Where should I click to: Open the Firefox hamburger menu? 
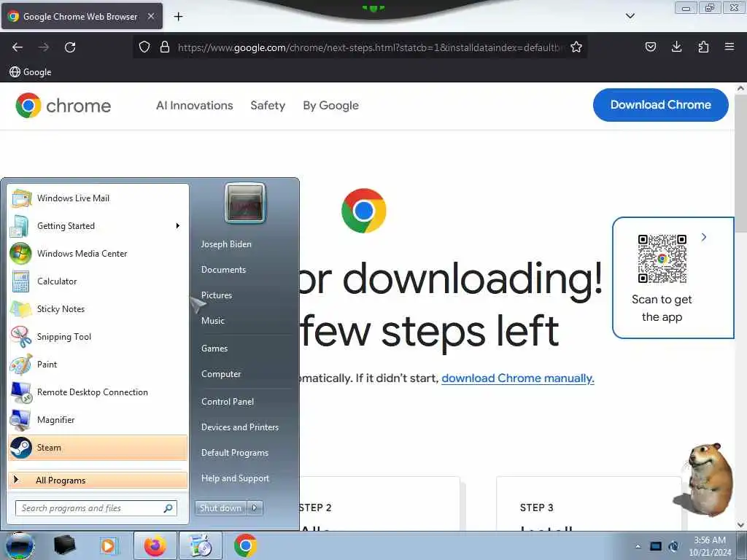(729, 47)
